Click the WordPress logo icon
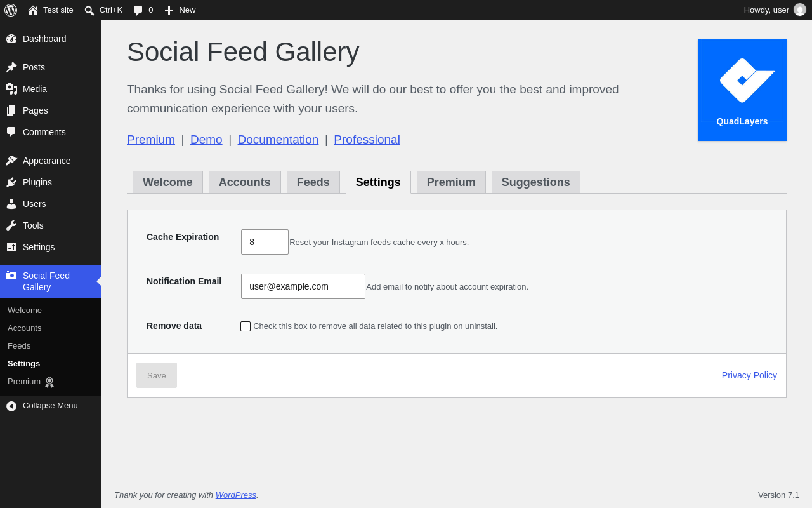Image resolution: width=812 pixels, height=508 pixels. coord(11,10)
